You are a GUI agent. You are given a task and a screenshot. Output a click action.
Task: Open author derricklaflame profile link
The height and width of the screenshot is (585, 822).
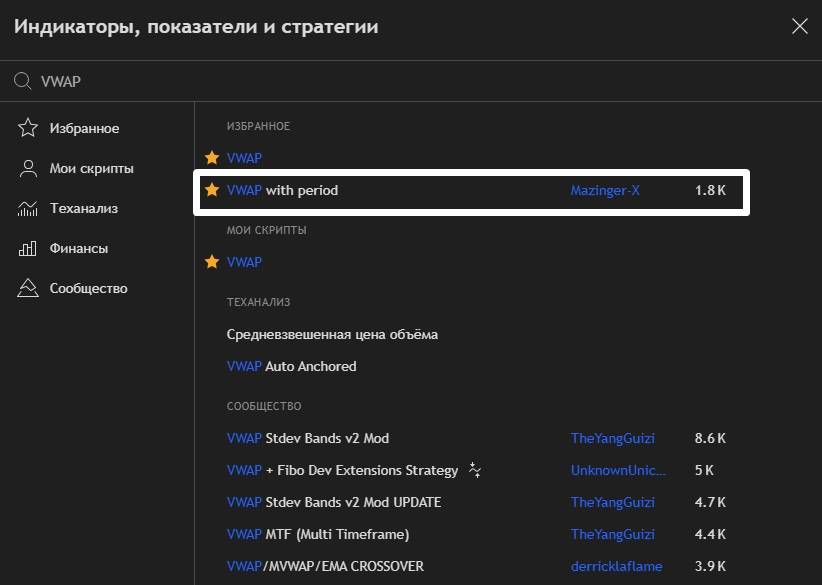point(616,566)
